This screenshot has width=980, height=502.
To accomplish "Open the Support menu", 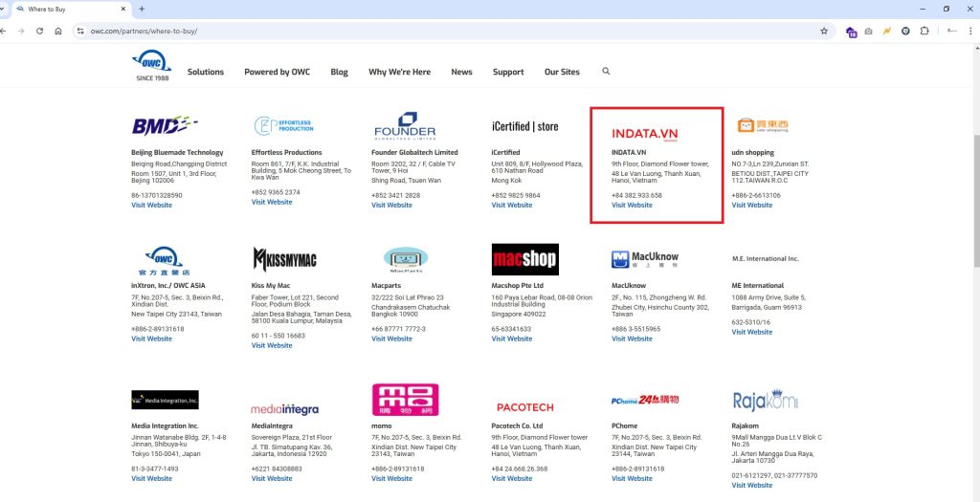I will click(508, 72).
